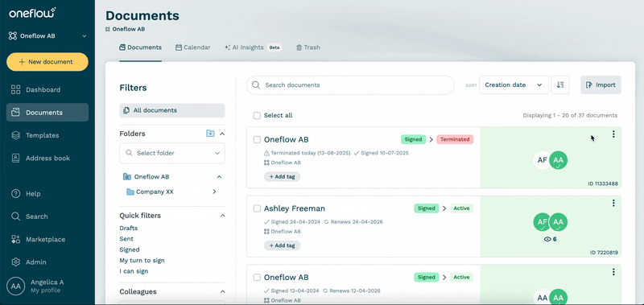Open the Ashley Freeman document title
Image resolution: width=644 pixels, height=305 pixels.
(295, 208)
